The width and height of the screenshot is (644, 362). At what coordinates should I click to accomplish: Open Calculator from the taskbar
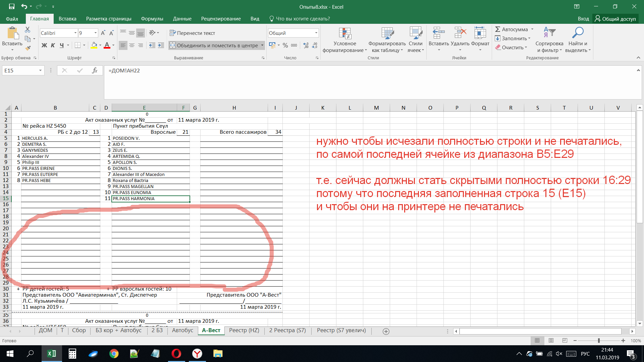tap(72, 354)
